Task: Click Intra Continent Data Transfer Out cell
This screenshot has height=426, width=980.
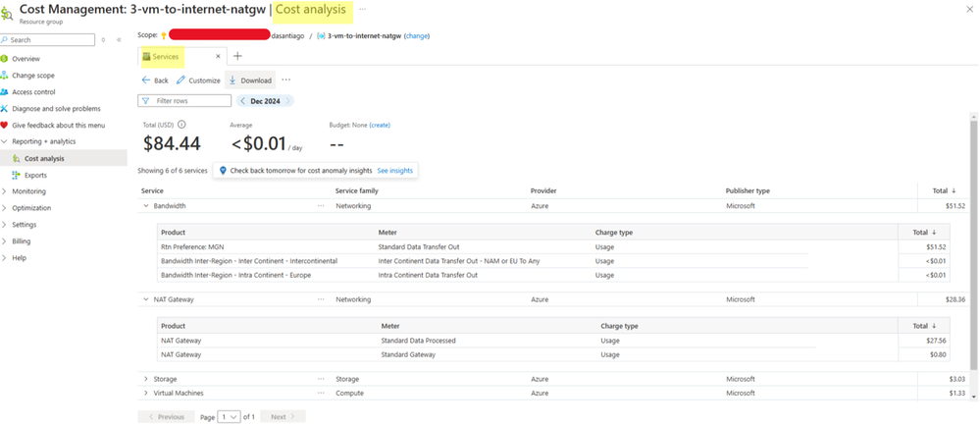Action: coord(428,275)
